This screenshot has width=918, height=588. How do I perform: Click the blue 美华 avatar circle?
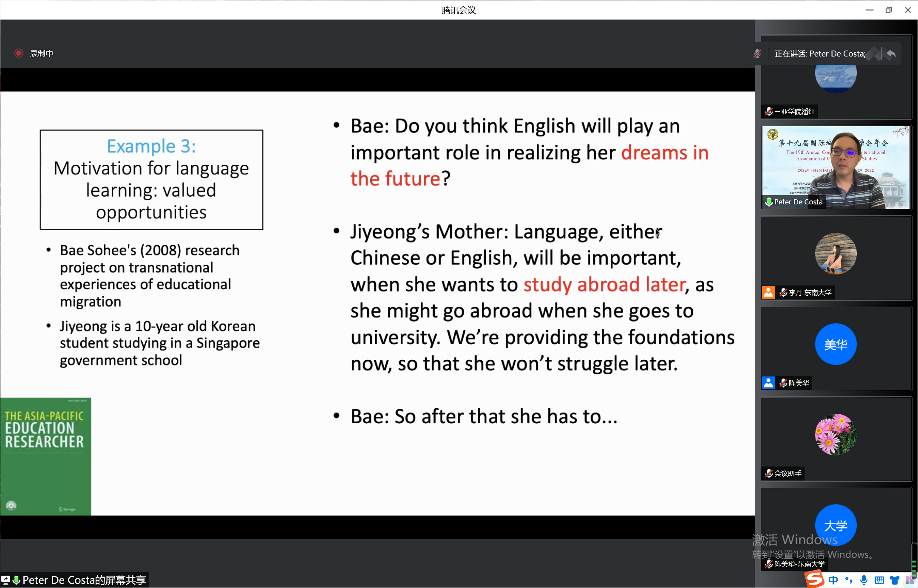point(836,344)
